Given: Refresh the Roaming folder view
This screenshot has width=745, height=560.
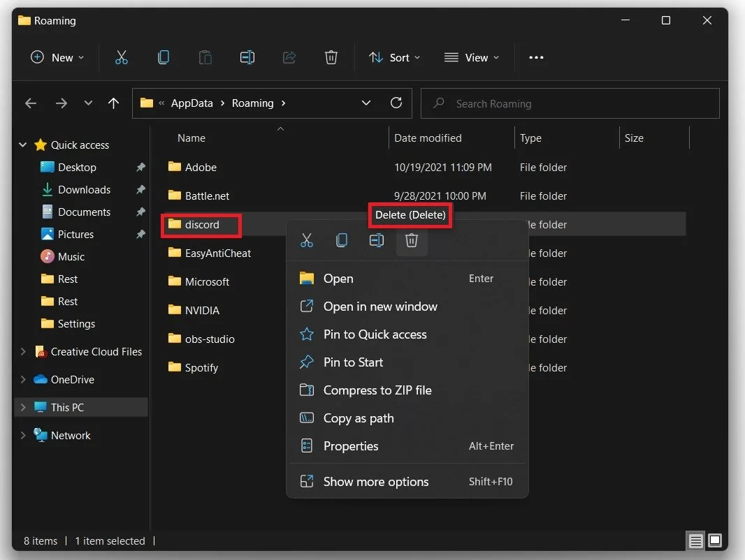Looking at the screenshot, I should click(396, 103).
